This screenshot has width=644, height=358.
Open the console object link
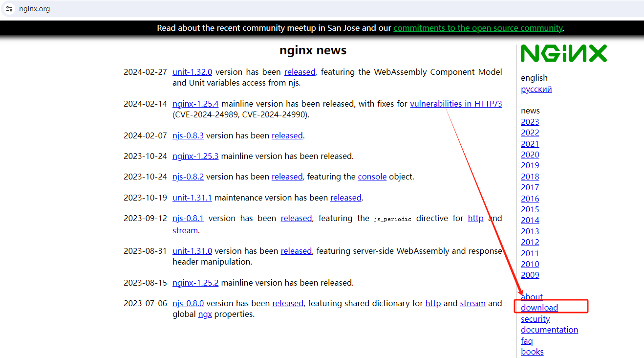pyautogui.click(x=372, y=177)
